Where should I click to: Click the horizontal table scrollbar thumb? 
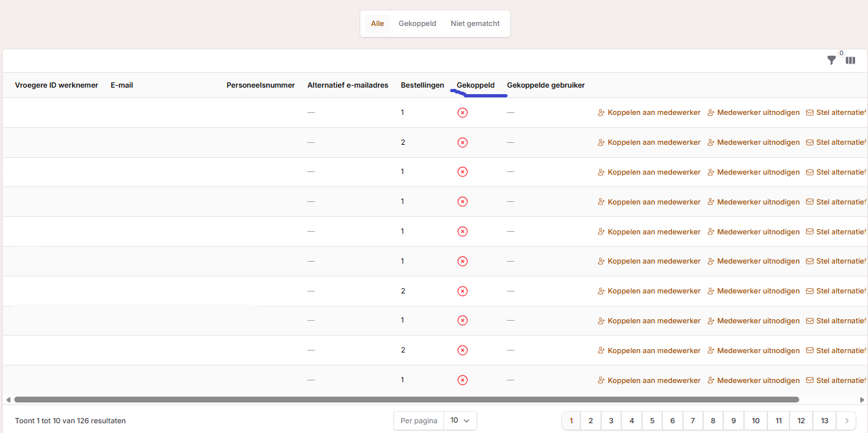406,400
